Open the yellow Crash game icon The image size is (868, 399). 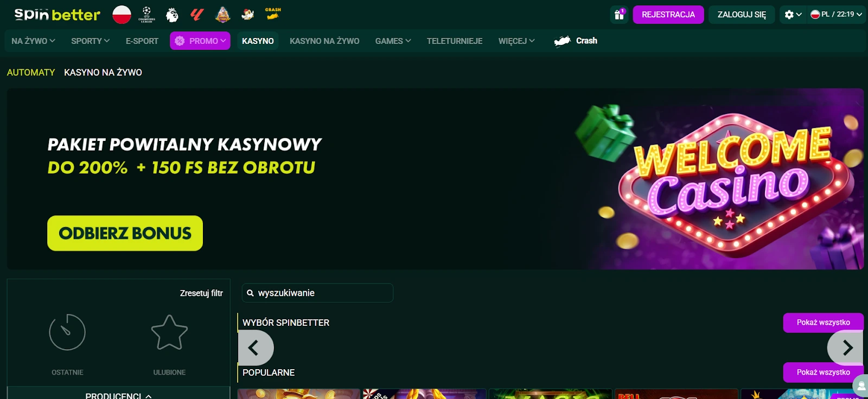273,14
